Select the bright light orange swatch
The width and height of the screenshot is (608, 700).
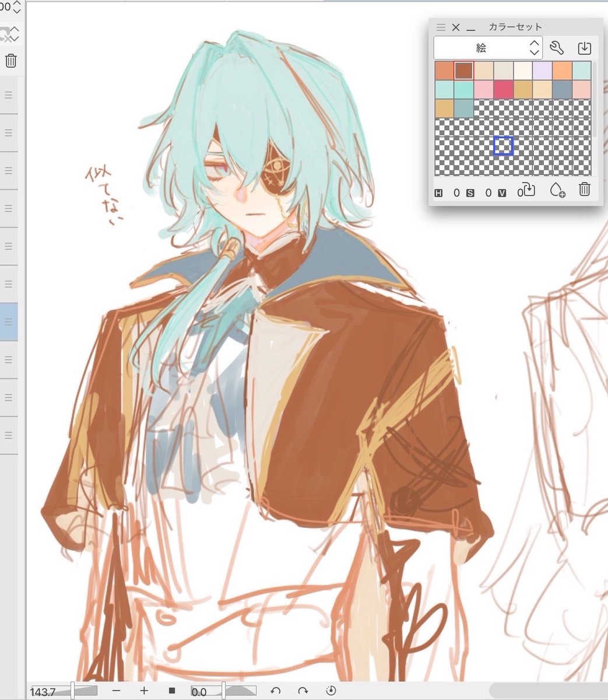(x=563, y=71)
